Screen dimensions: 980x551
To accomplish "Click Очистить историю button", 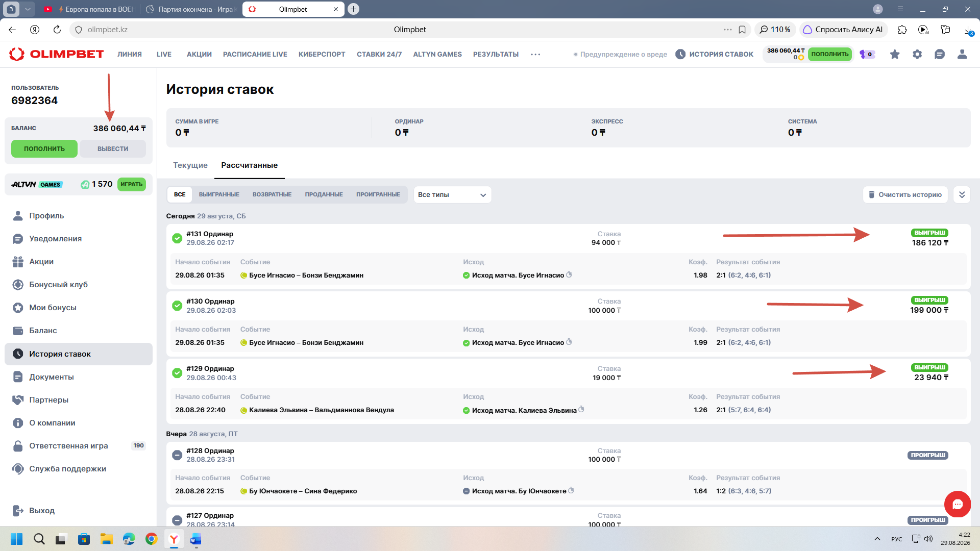I will click(905, 194).
